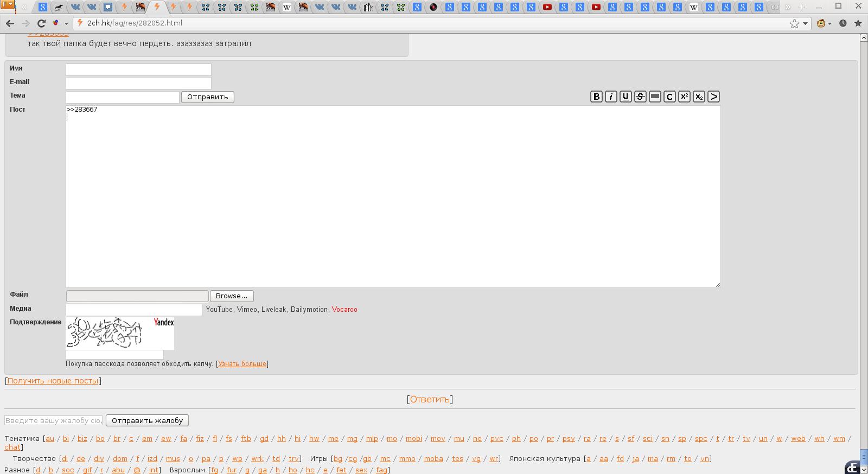This screenshot has height=474, width=868.
Task: Reload the current page
Action: pyautogui.click(x=41, y=23)
